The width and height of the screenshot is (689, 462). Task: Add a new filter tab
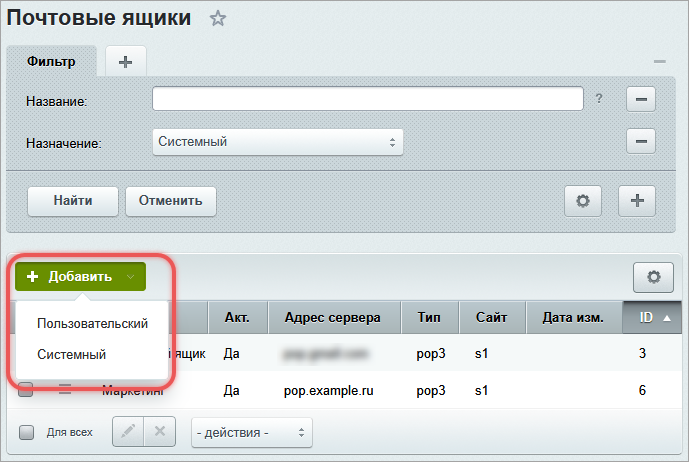125,62
